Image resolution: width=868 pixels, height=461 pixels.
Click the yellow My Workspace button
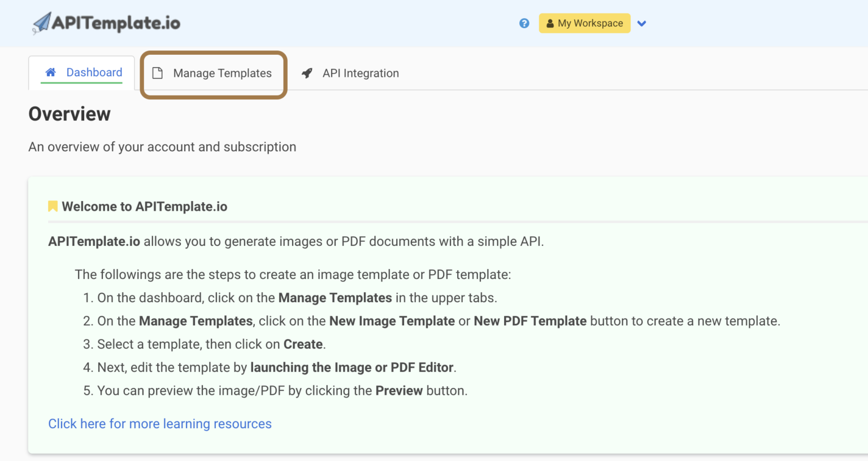tap(584, 23)
